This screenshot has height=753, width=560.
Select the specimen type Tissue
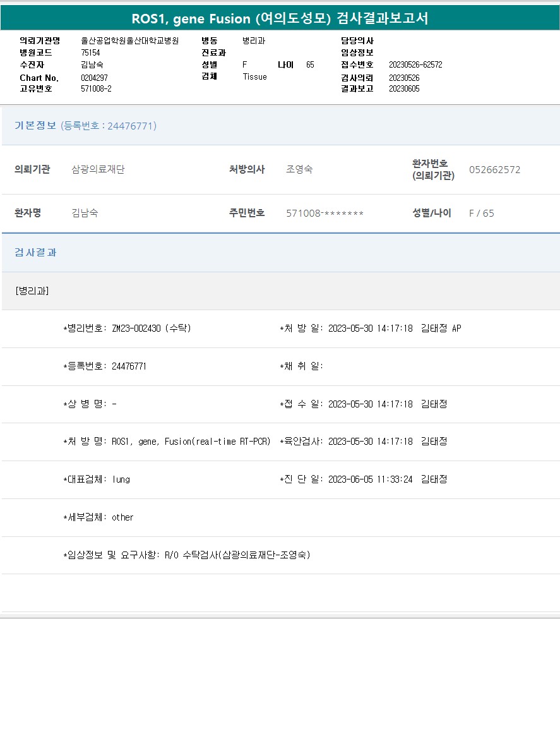point(254,76)
